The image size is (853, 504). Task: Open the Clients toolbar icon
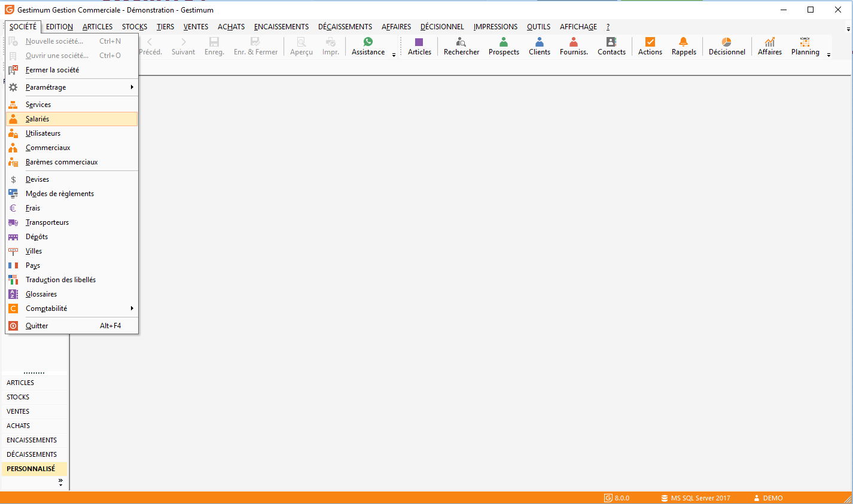(540, 42)
